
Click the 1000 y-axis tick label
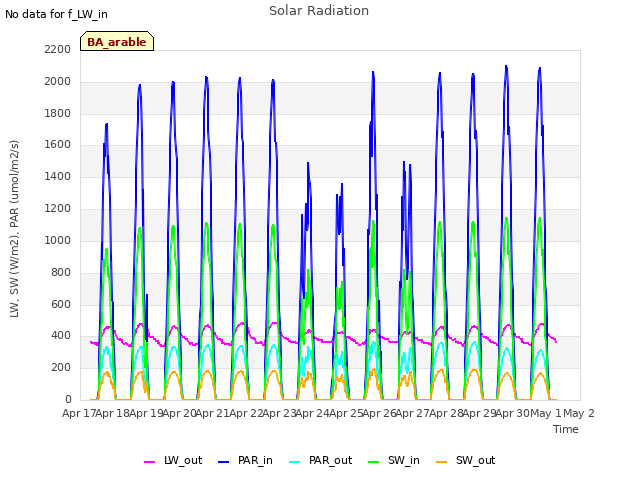tap(58, 240)
